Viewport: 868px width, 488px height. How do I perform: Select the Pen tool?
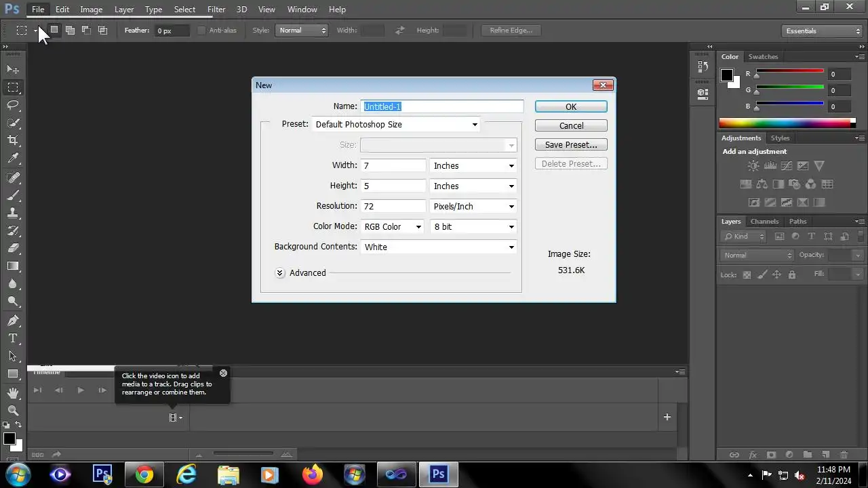click(13, 321)
